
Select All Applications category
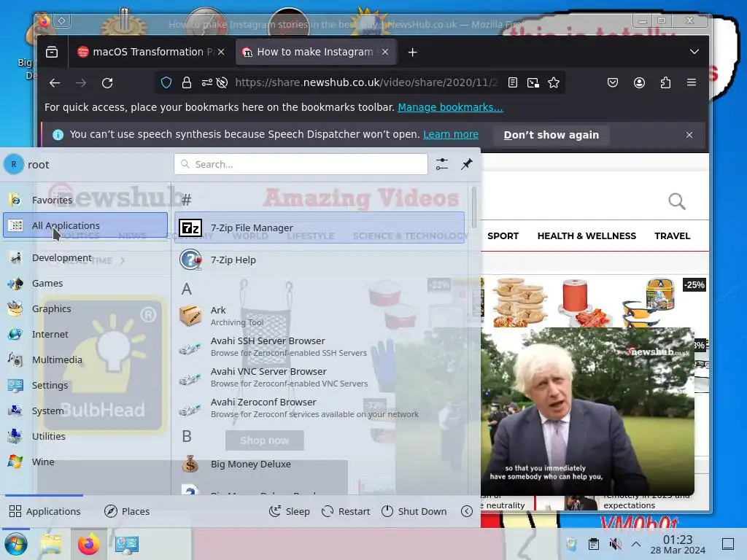[85, 225]
